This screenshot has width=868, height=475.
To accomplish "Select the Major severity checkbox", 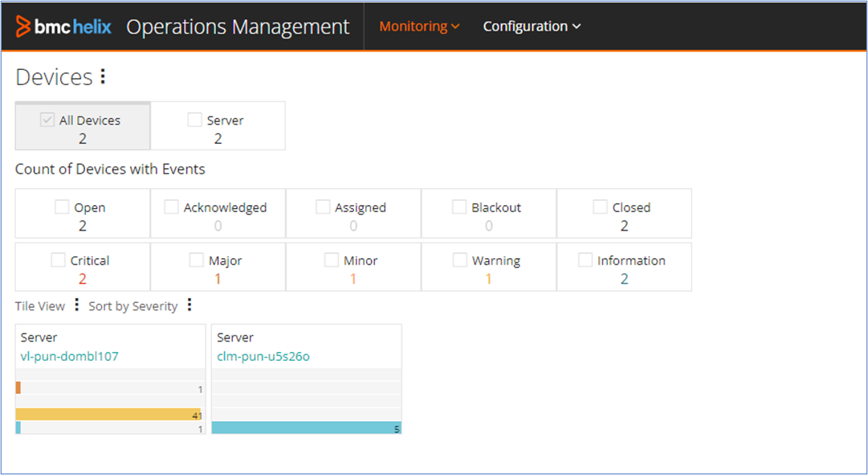I will [197, 260].
